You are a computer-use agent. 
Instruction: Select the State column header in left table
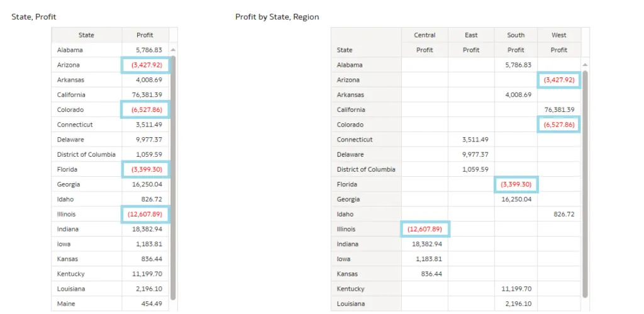pos(86,35)
